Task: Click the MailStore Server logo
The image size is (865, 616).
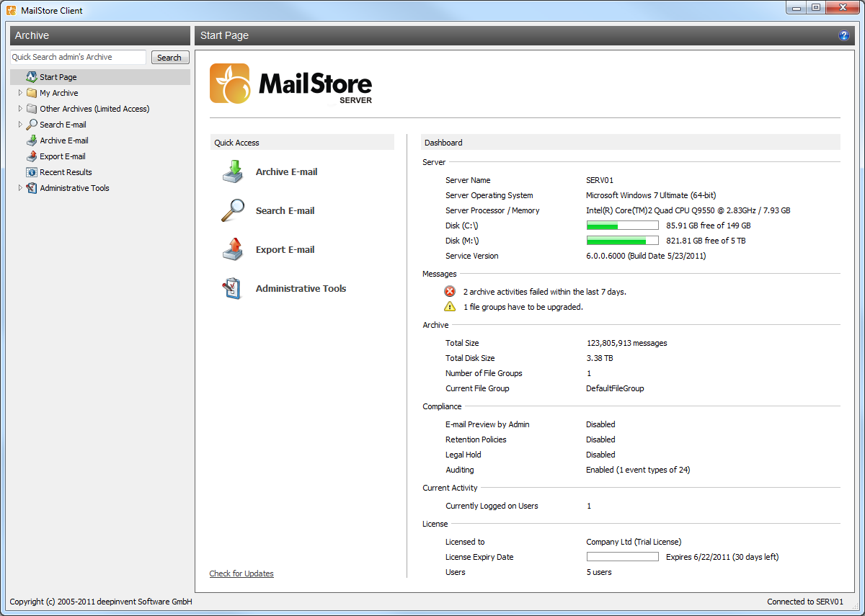Action: [291, 84]
